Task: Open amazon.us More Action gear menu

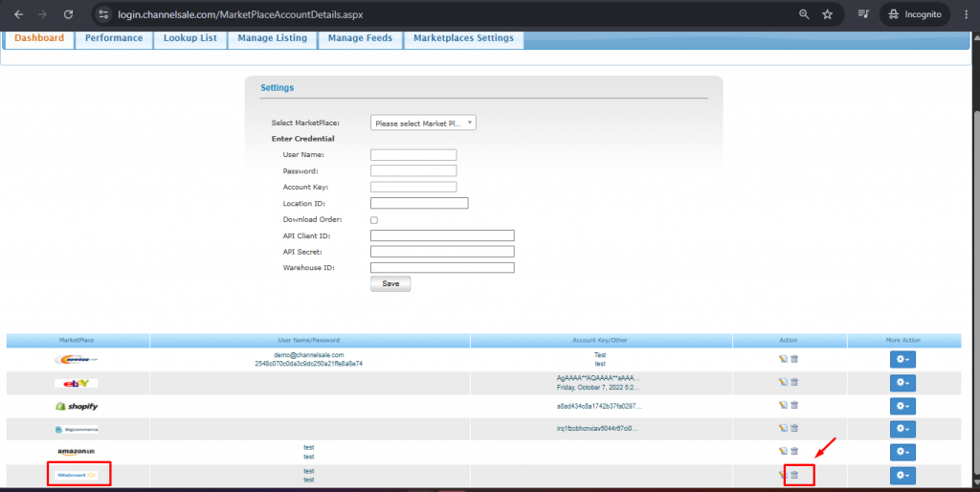Action: pyautogui.click(x=902, y=452)
